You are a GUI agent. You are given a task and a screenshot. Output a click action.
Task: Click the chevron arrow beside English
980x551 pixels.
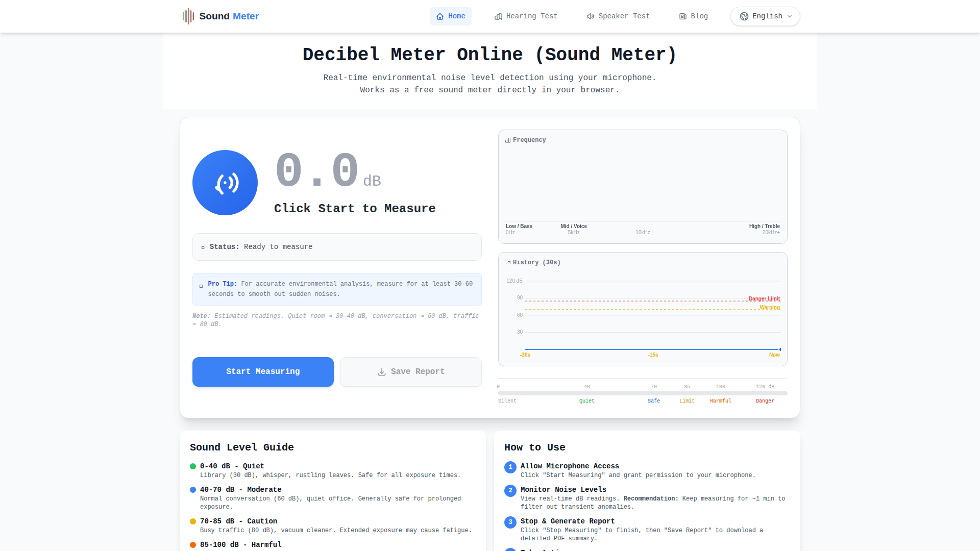[x=790, y=16]
